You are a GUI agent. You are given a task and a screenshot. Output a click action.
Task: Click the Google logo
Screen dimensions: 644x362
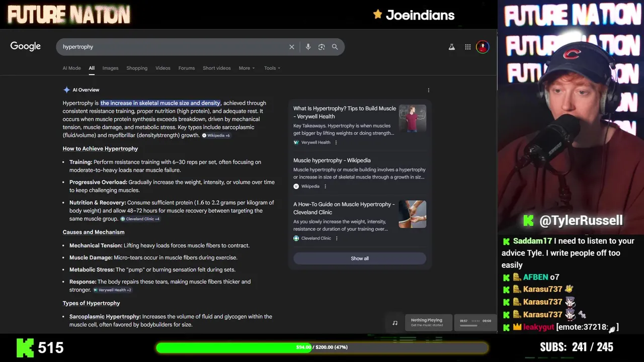click(26, 46)
